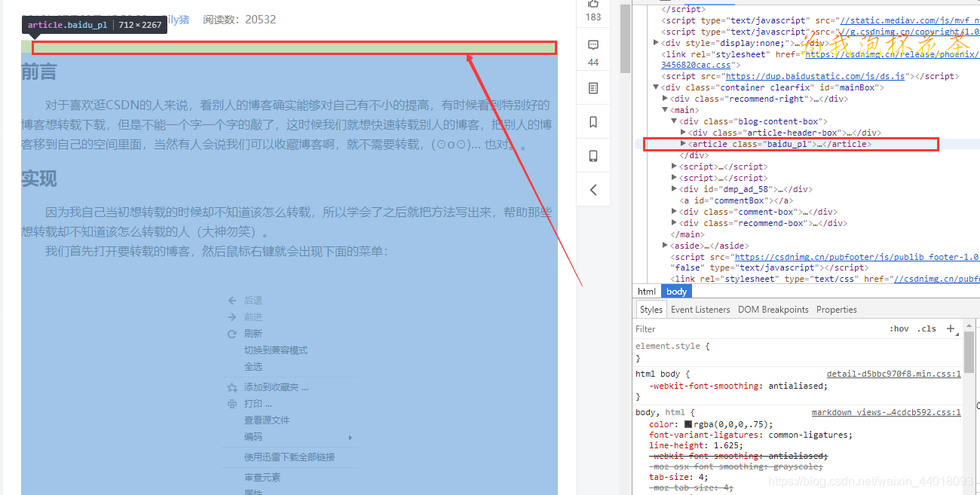The width and height of the screenshot is (980, 495).
Task: Expand the article class="baidu_pl" node
Action: 683,144
